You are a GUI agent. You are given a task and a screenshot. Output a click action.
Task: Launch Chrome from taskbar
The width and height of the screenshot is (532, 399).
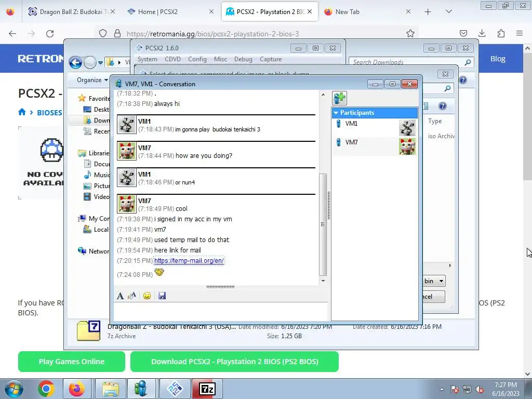tap(46, 389)
